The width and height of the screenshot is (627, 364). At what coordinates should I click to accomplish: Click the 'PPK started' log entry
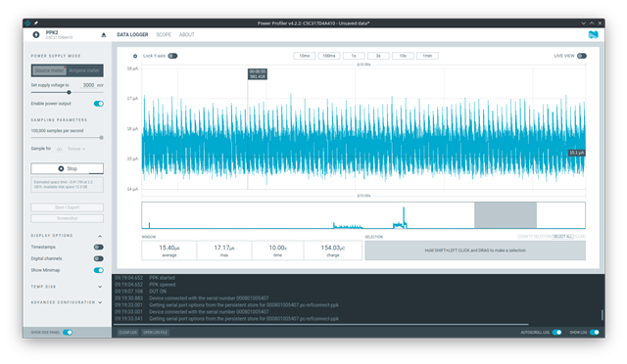click(162, 278)
